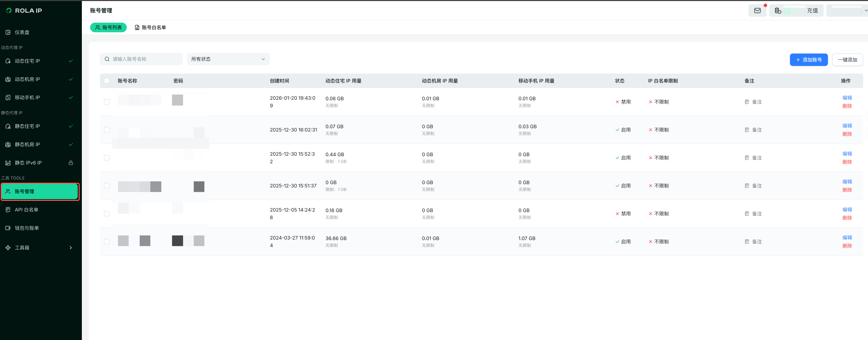The width and height of the screenshot is (868, 340).
Task: Click the ROLA IP logo
Action: (24, 11)
